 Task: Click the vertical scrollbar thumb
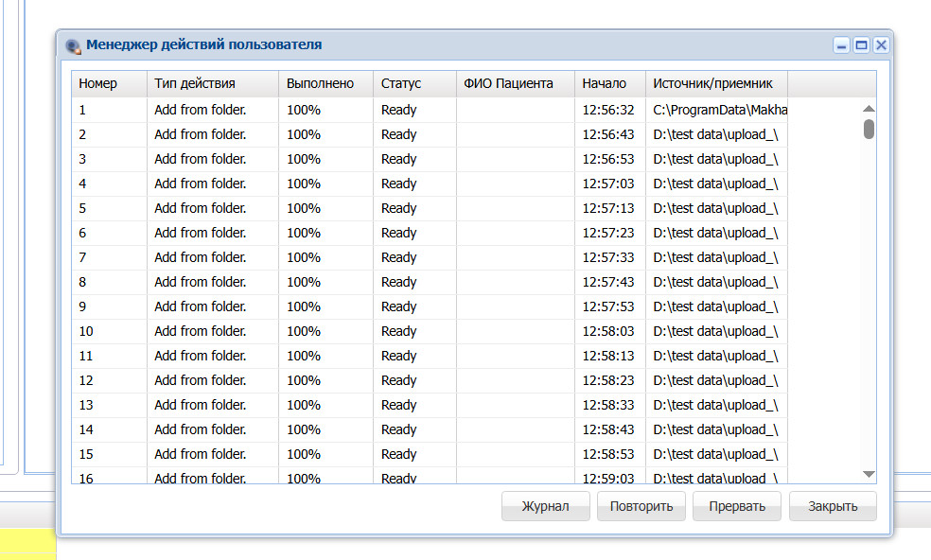869,129
